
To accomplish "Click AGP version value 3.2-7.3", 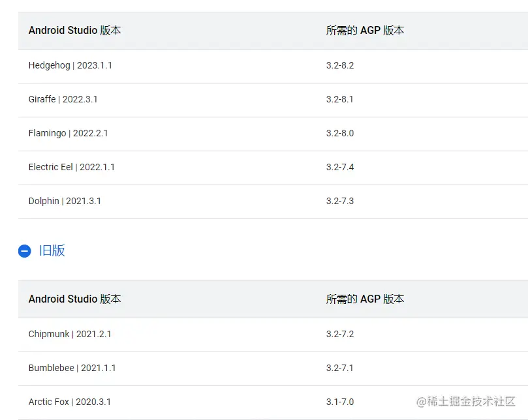I will pyautogui.click(x=340, y=201).
